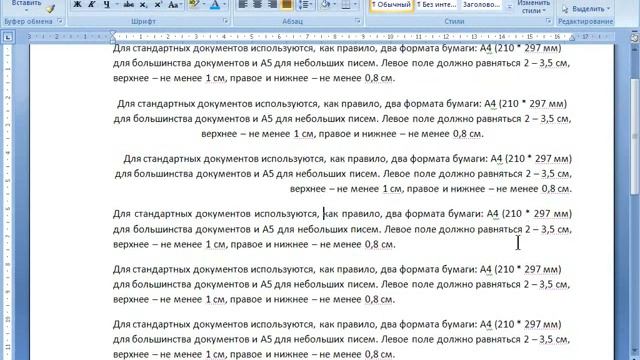This screenshot has width=640, height=360.
Task: Select the Обычный style
Action: click(391, 5)
